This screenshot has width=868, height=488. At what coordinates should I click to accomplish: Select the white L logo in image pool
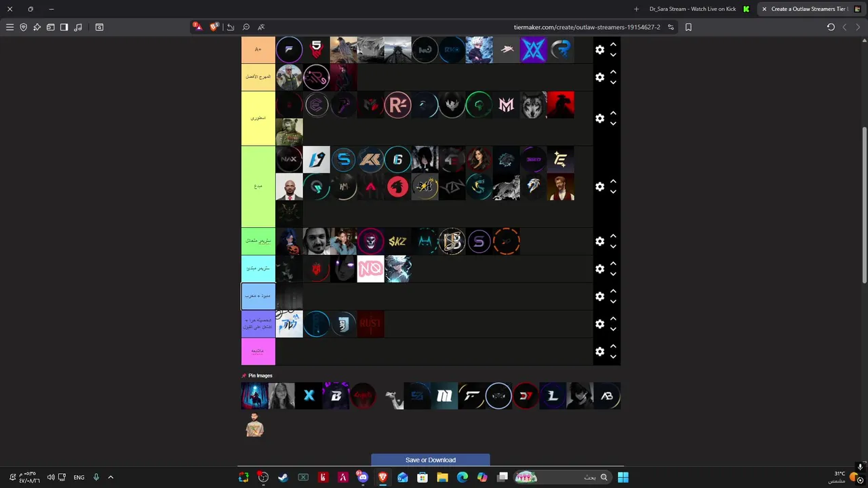pyautogui.click(x=553, y=396)
